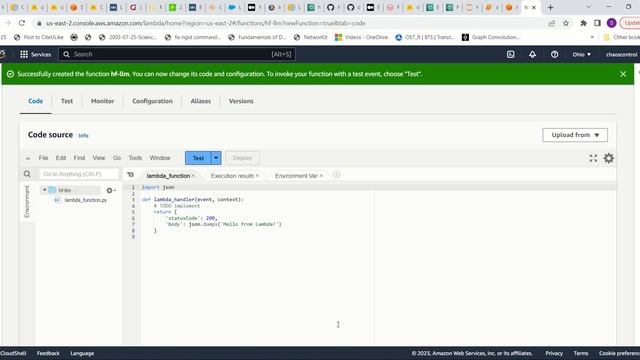Open the View menu in editor
Image resolution: width=640 pixels, height=360 pixels.
[98, 158]
